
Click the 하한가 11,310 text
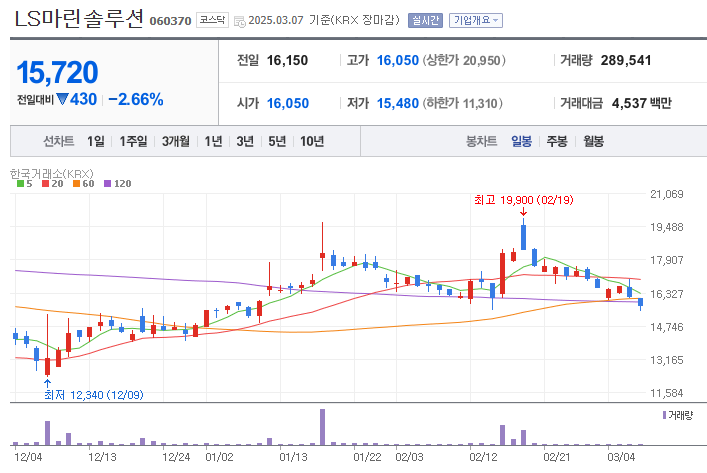(x=462, y=103)
